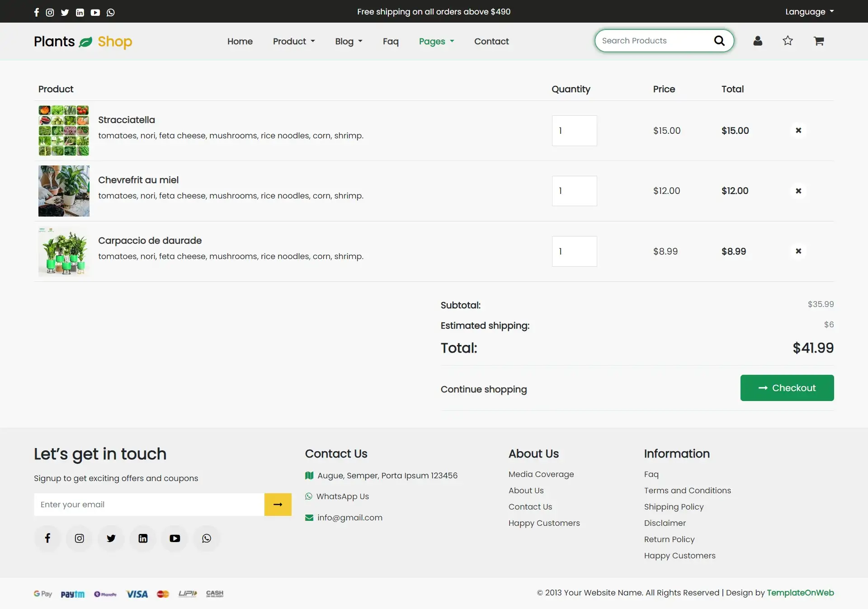Open the Pages dropdown menu

436,42
